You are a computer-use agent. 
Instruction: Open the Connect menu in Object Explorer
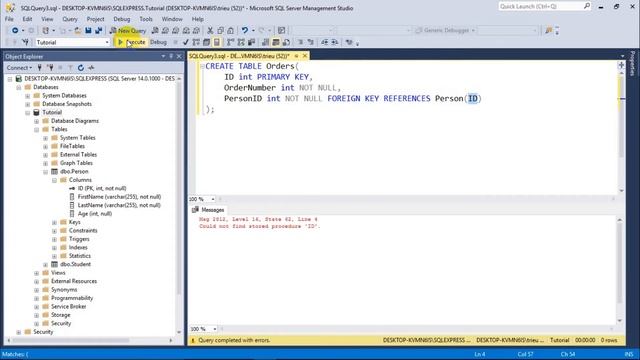tap(19, 68)
